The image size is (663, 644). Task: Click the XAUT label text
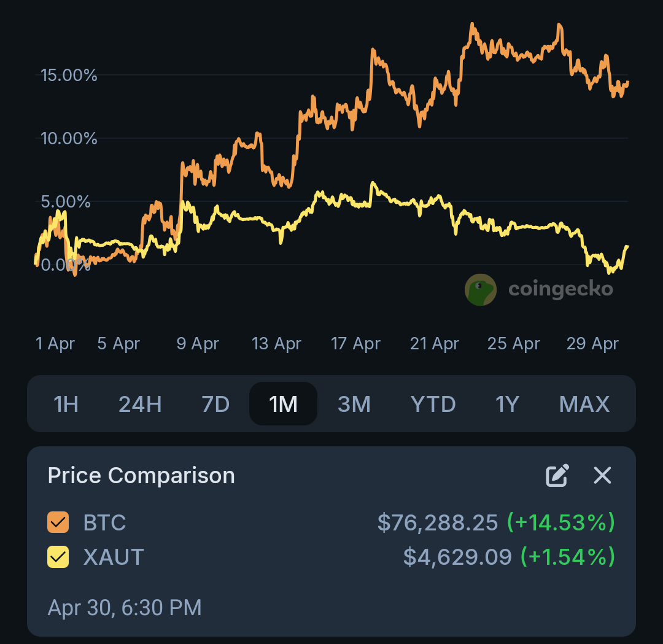(x=114, y=557)
